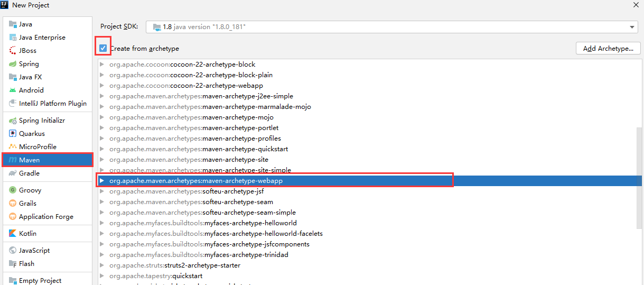
Task: Click the JBoss red icon
Action: point(13,51)
